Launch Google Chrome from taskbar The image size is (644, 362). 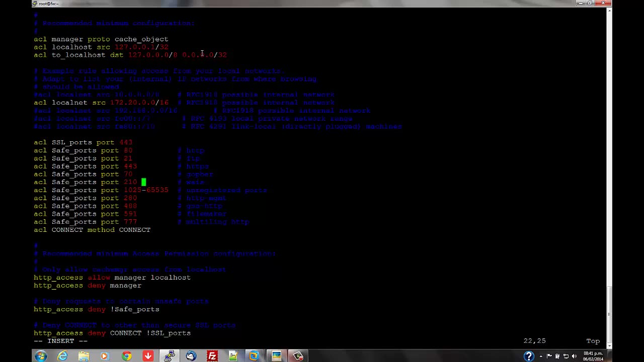[126, 356]
